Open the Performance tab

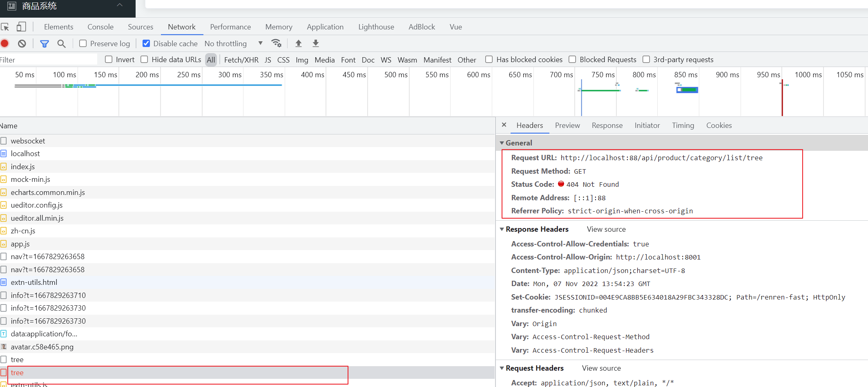click(230, 27)
